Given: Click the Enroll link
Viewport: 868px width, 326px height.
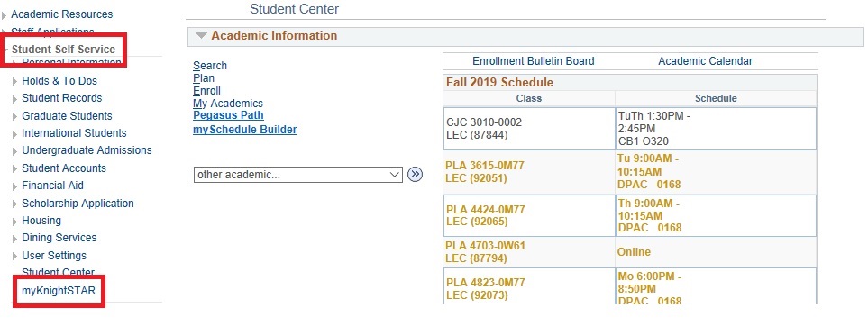Looking at the screenshot, I should [206, 91].
